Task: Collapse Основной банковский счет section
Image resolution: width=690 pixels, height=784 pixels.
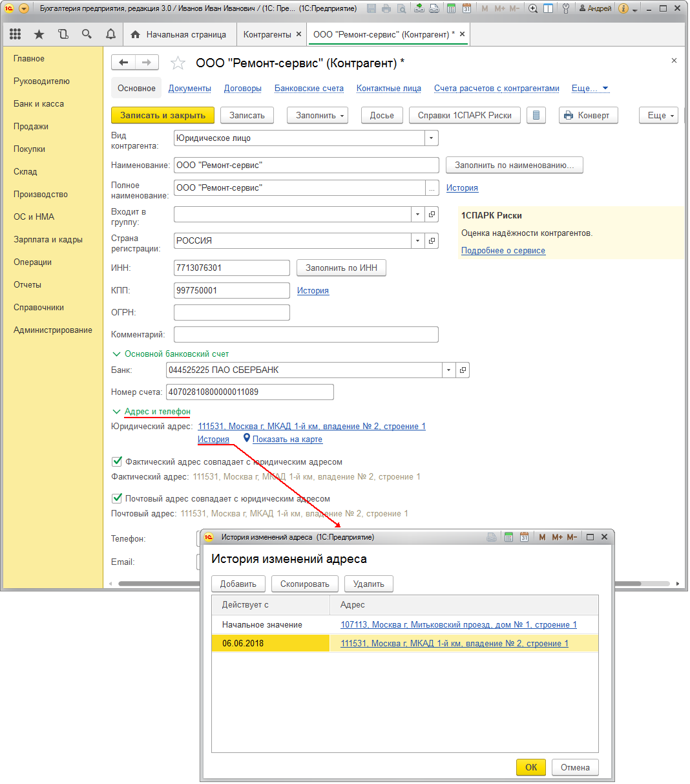Action: (x=116, y=354)
